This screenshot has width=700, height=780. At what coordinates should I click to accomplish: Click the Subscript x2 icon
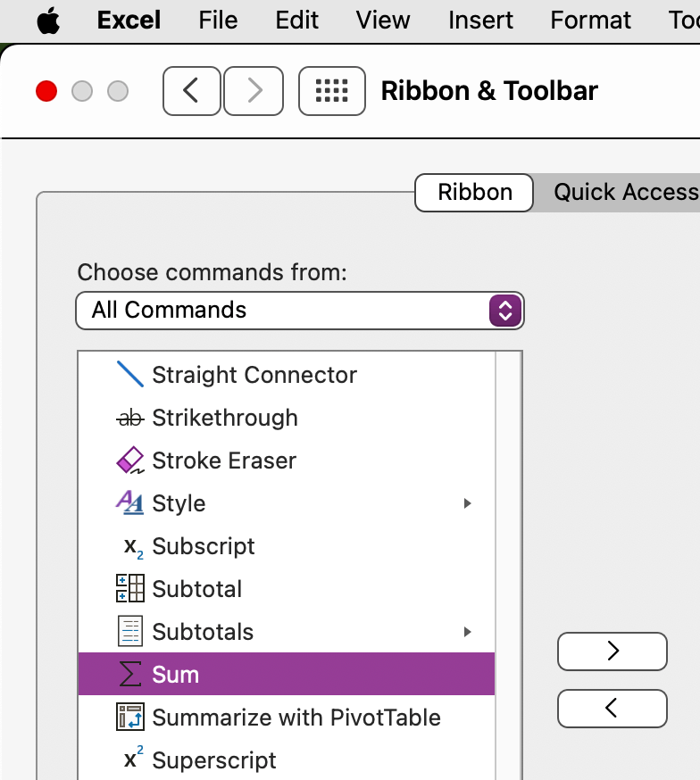click(131, 547)
